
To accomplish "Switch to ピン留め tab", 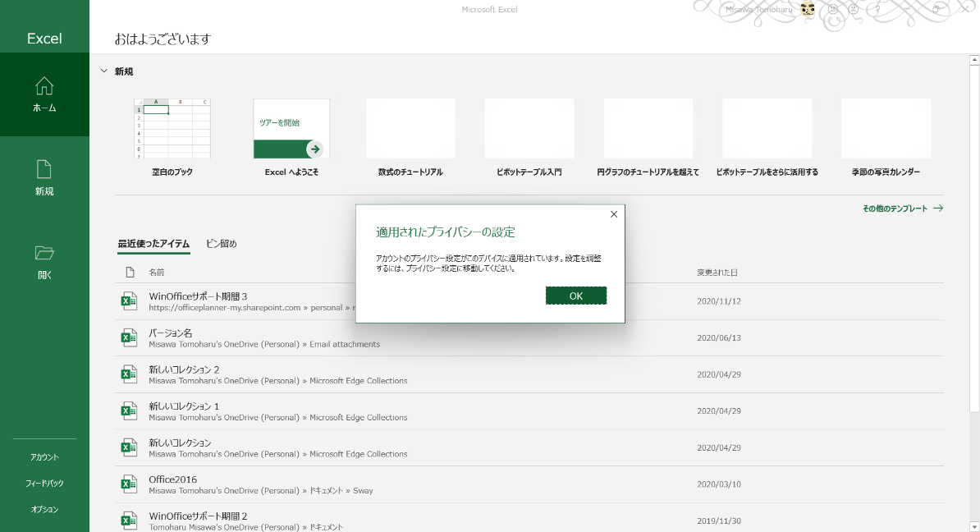I will (x=222, y=244).
